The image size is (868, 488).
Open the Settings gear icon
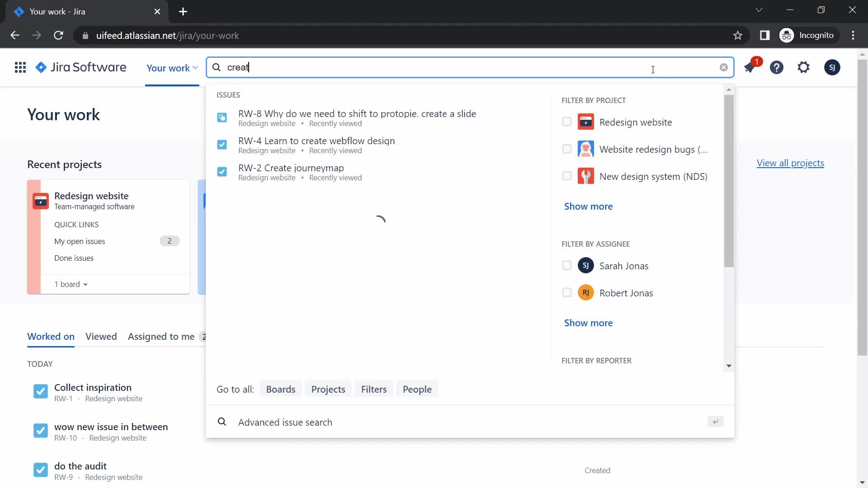(x=803, y=68)
